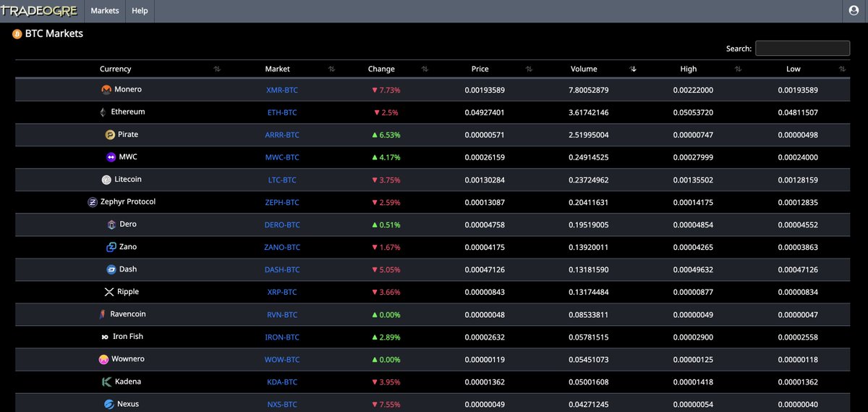This screenshot has height=412, width=868.
Task: Click Litecoin high 0.00135502
Action: point(693,180)
